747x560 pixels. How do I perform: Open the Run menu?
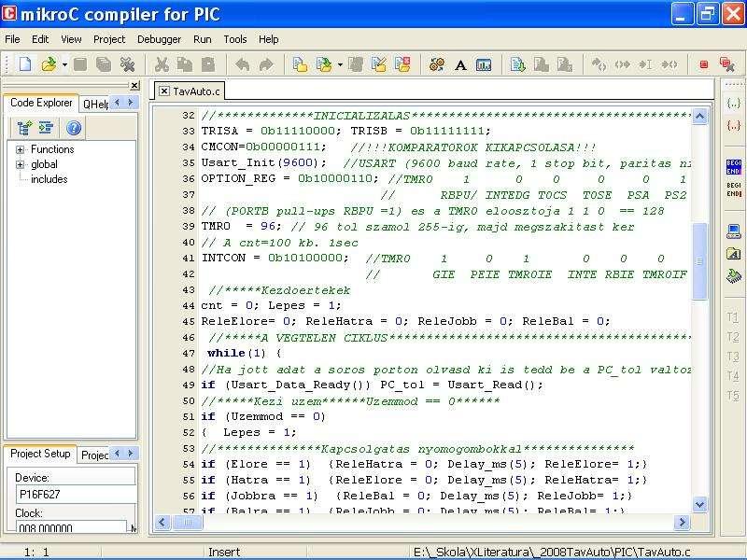[x=203, y=39]
